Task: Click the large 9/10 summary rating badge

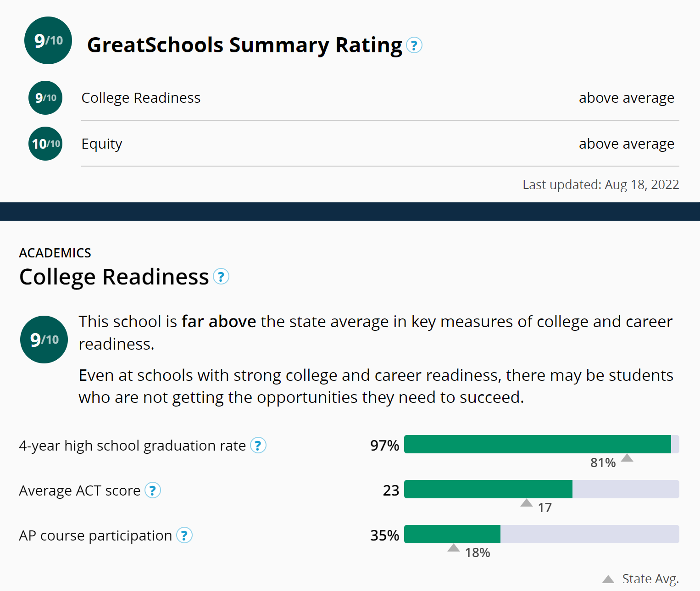Action: [x=48, y=40]
